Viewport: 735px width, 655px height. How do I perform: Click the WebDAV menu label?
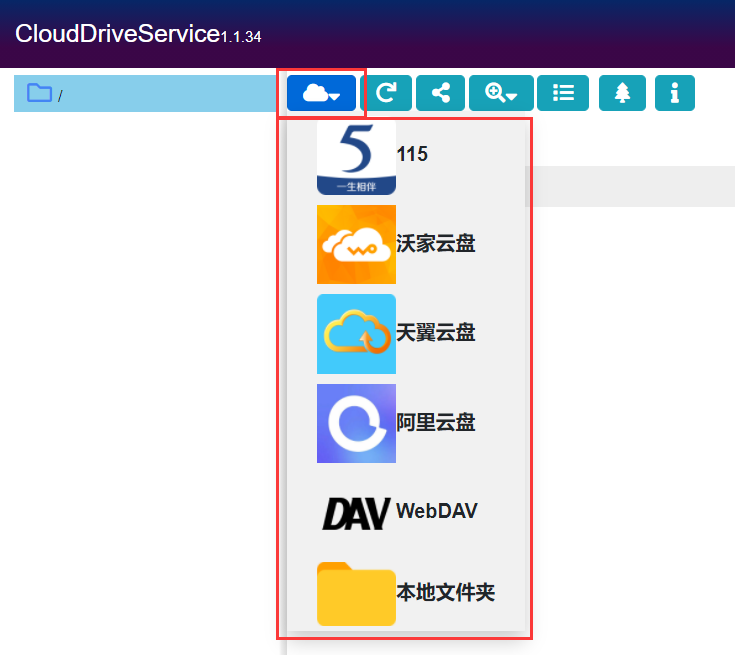437,511
